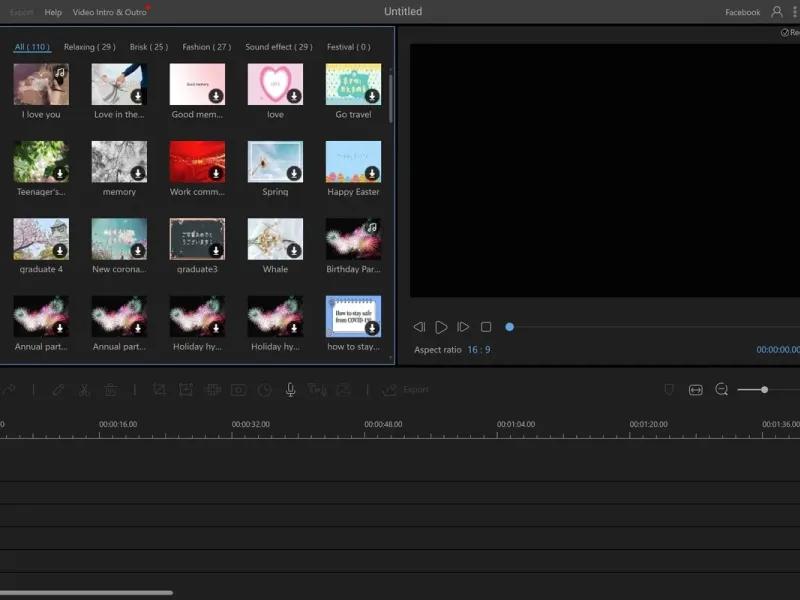
Task: Click the 00:00:32.00 timeline ruler mark
Action: pyautogui.click(x=251, y=424)
